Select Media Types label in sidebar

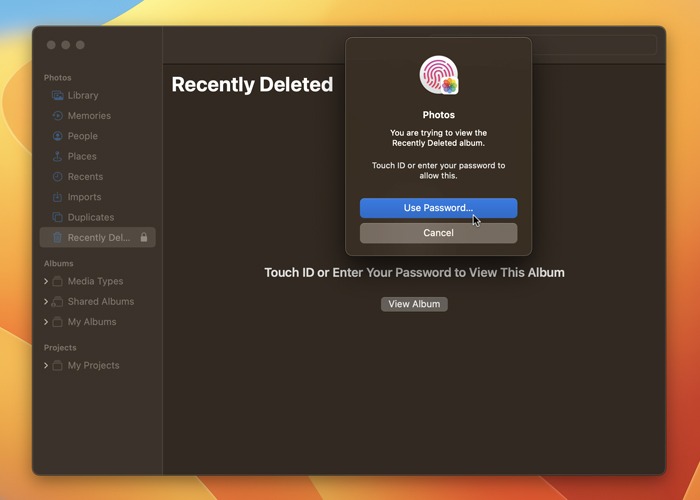(96, 281)
